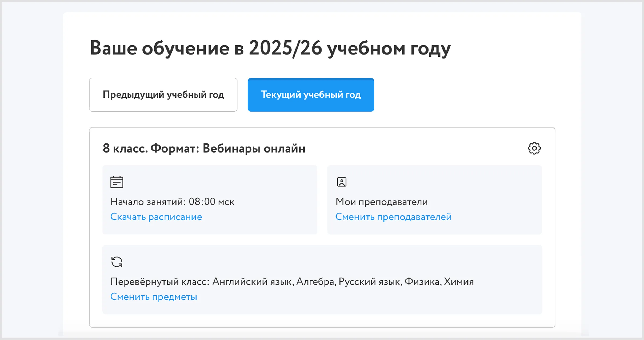Click the Английский язык subject text
This screenshot has width=644, height=340.
pyautogui.click(x=251, y=281)
